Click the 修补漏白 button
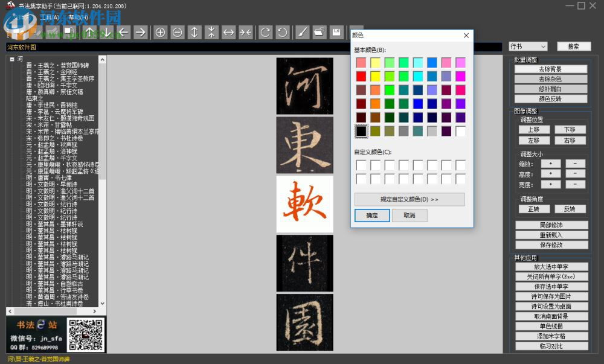The image size is (604, 364). click(x=550, y=89)
